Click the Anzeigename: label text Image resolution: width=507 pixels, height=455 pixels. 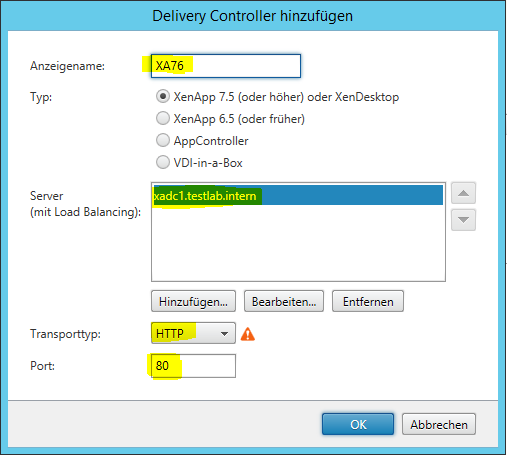tap(67, 66)
